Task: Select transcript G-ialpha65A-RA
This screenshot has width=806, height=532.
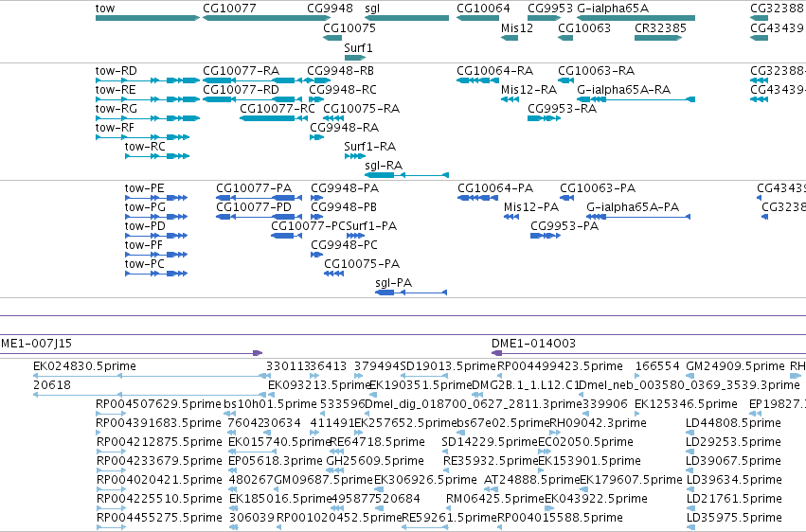Action: pyautogui.click(x=636, y=99)
